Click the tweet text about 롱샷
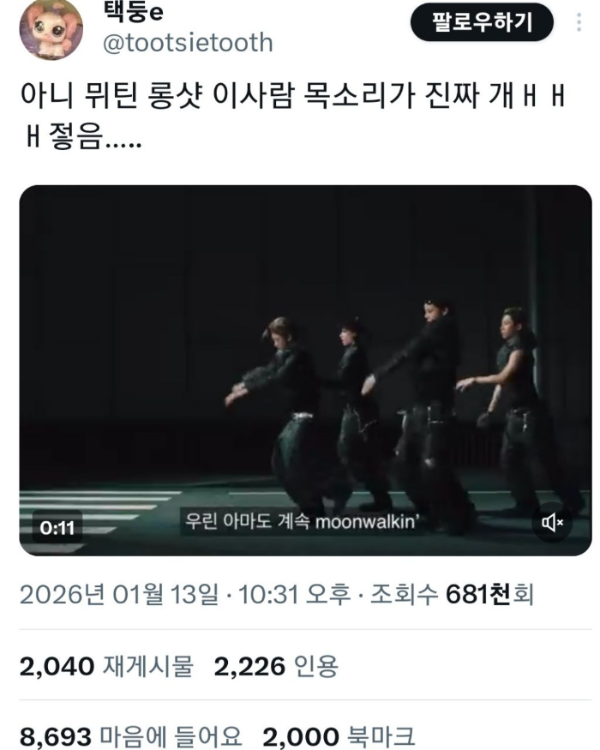600x750 pixels. coord(293,116)
